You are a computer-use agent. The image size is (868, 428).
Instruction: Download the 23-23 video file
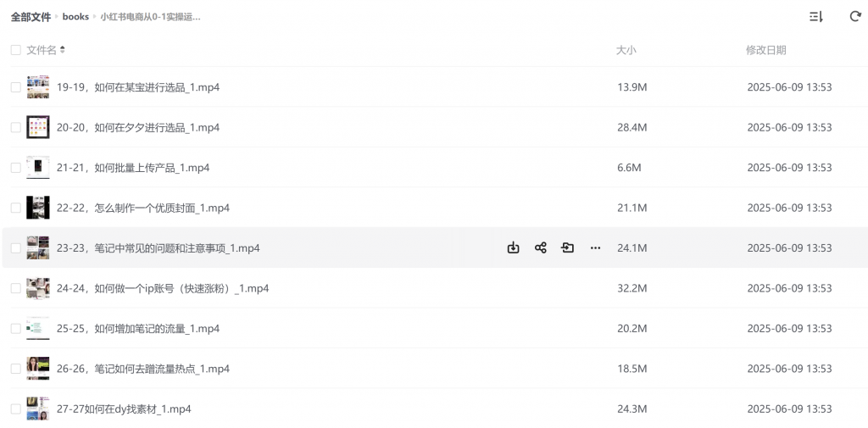(513, 248)
